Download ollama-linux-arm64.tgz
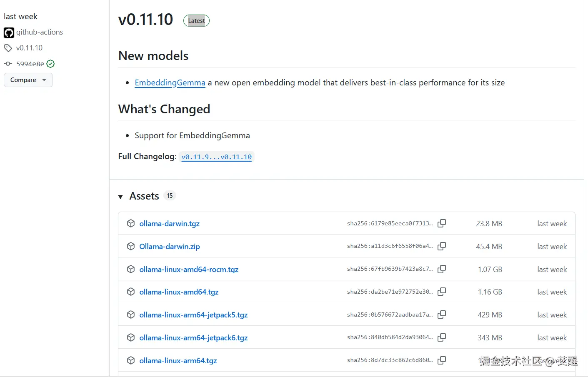Screen dimensions: 588x377 [178, 361]
